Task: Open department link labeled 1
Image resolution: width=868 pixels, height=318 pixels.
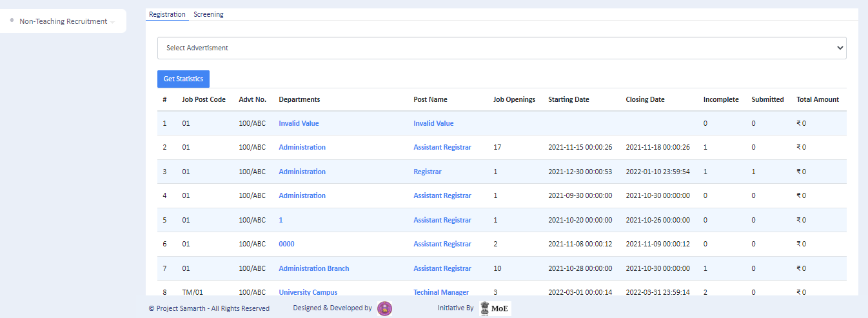Action: pyautogui.click(x=281, y=220)
